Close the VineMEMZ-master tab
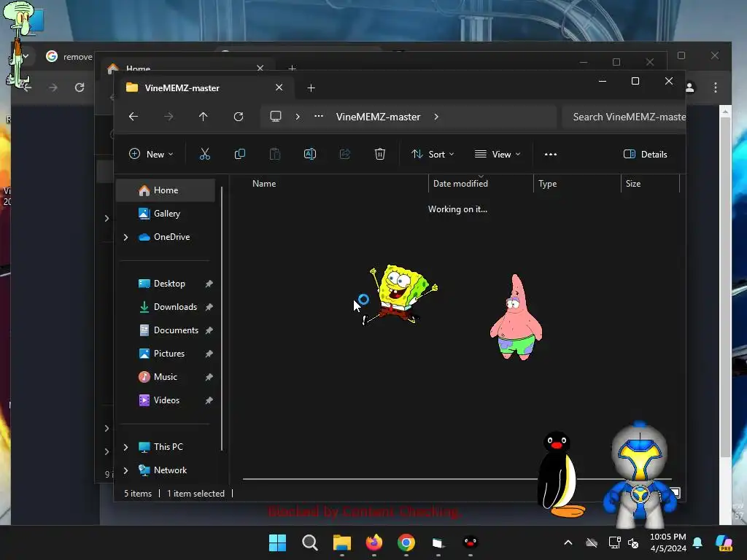 click(x=279, y=87)
